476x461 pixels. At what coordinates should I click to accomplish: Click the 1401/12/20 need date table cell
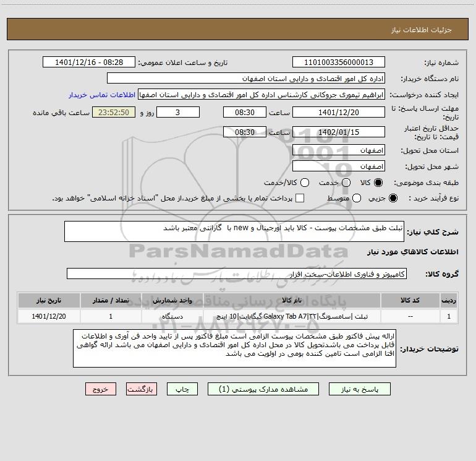point(49,316)
